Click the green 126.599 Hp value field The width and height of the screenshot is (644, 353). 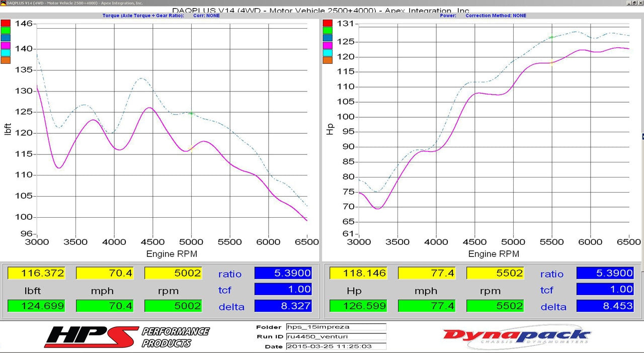pos(359,306)
